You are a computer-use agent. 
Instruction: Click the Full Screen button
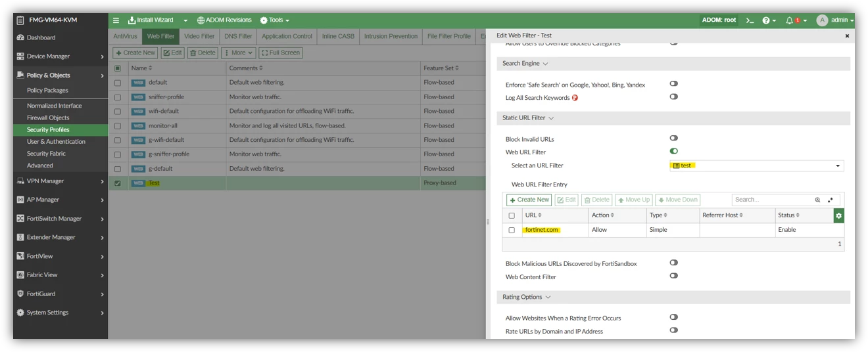tap(281, 53)
